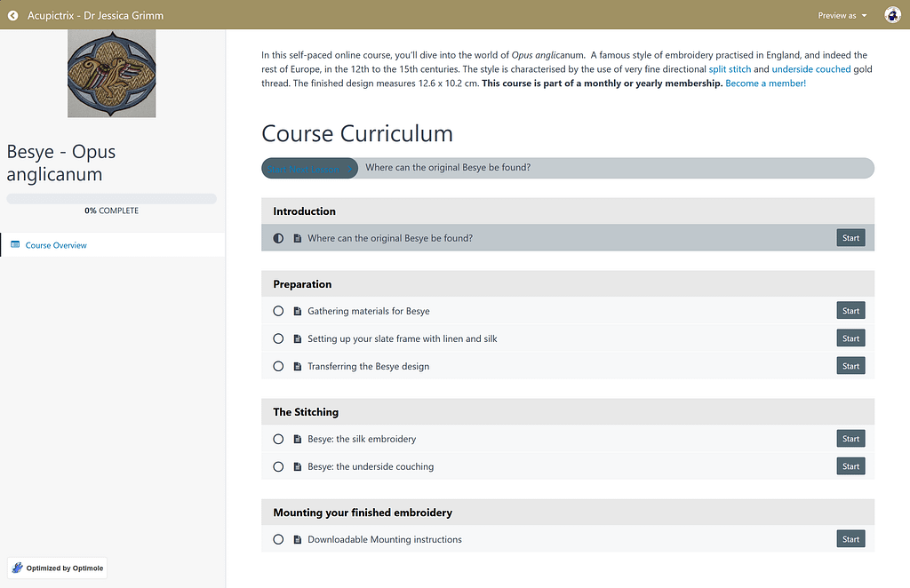
Task: Click the document icon beside Transferring the Besye design
Action: (x=297, y=367)
